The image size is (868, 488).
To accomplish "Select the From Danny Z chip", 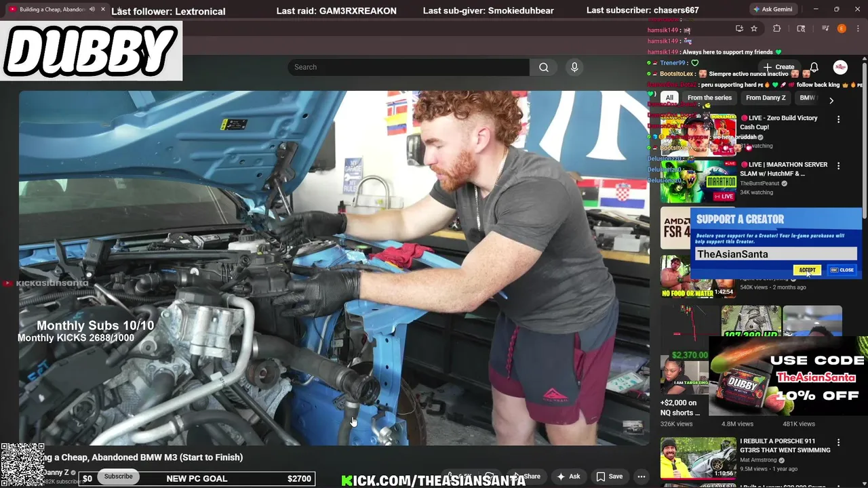I will (x=766, y=98).
